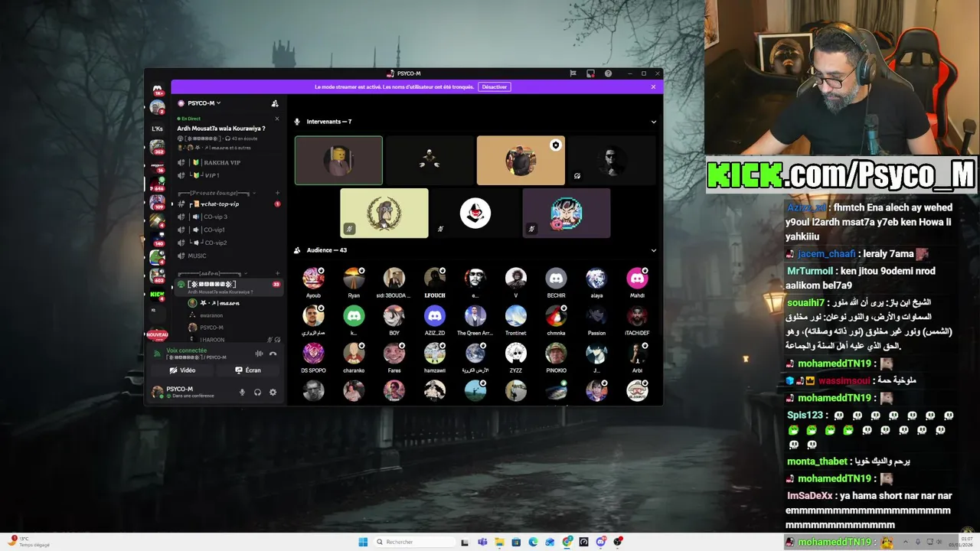Start screen share with Écran button
This screenshot has height=551, width=980.
[x=247, y=370]
